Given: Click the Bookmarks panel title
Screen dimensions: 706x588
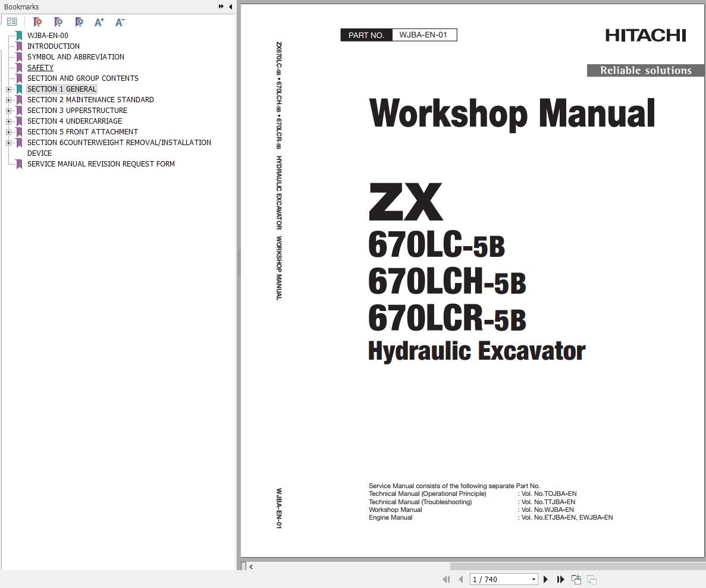Looking at the screenshot, I should point(21,7).
